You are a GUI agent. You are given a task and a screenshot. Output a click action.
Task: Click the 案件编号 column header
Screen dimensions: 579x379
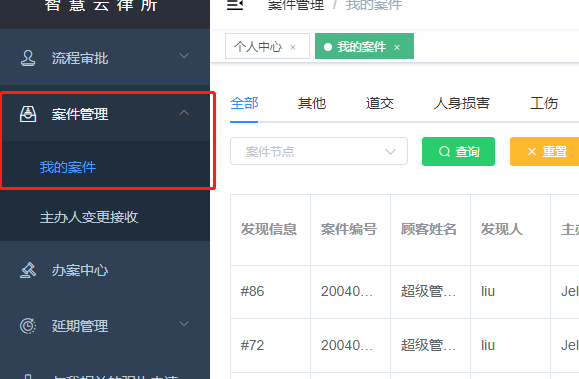(349, 229)
